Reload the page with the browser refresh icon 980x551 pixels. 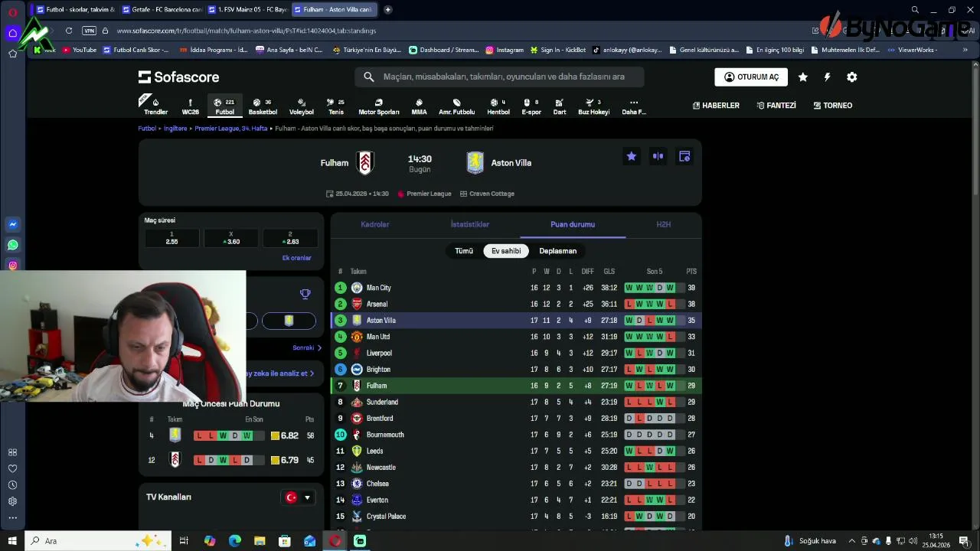pos(69,31)
